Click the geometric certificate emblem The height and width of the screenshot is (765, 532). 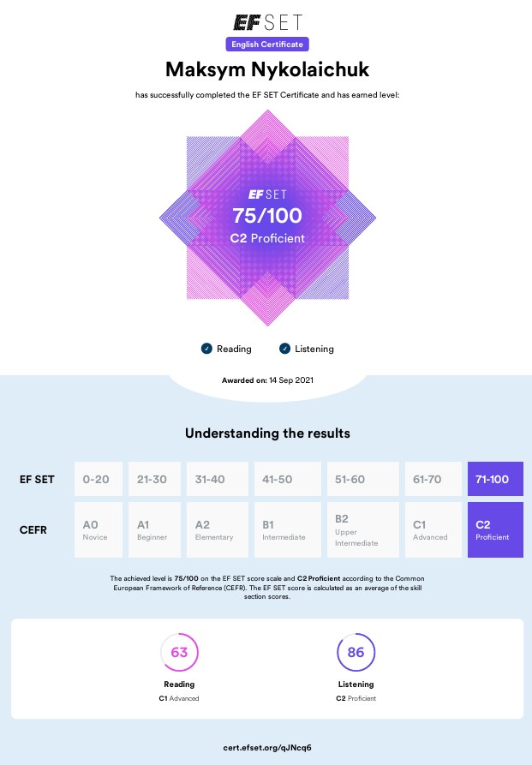[x=266, y=218]
